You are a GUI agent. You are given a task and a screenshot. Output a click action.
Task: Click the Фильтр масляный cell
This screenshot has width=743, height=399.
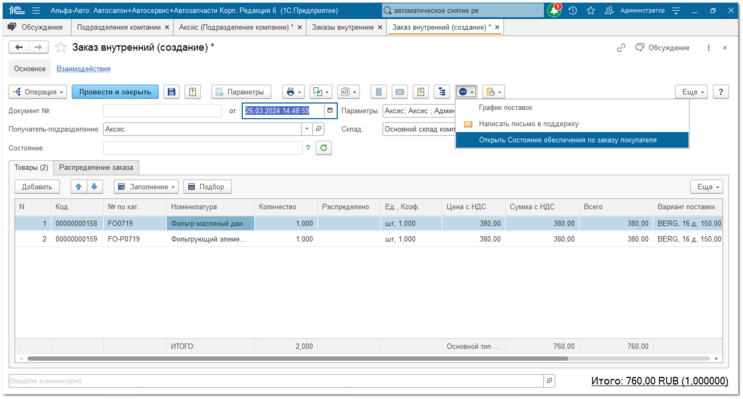click(210, 223)
